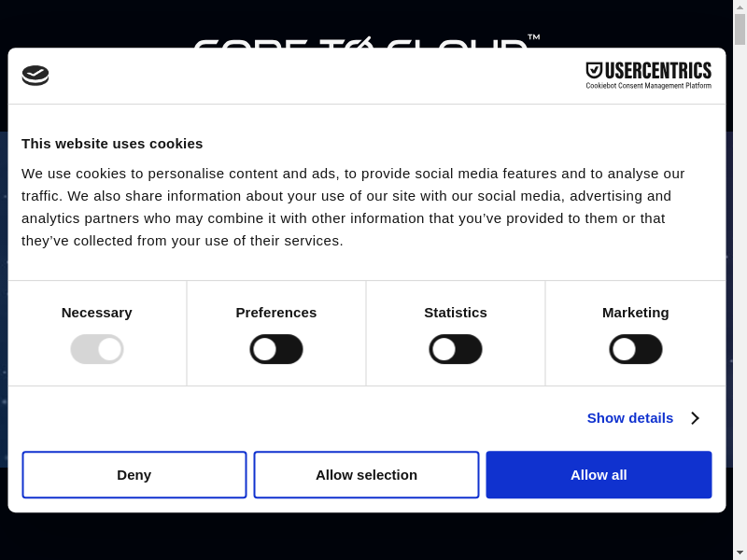Click the Necessary category label

97,313
